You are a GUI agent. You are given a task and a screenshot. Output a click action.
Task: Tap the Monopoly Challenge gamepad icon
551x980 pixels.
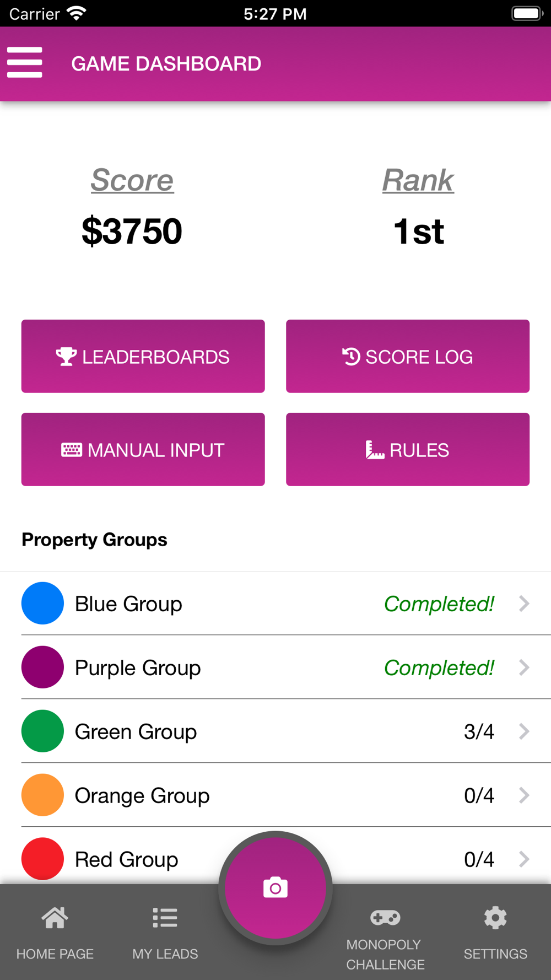pyautogui.click(x=385, y=917)
